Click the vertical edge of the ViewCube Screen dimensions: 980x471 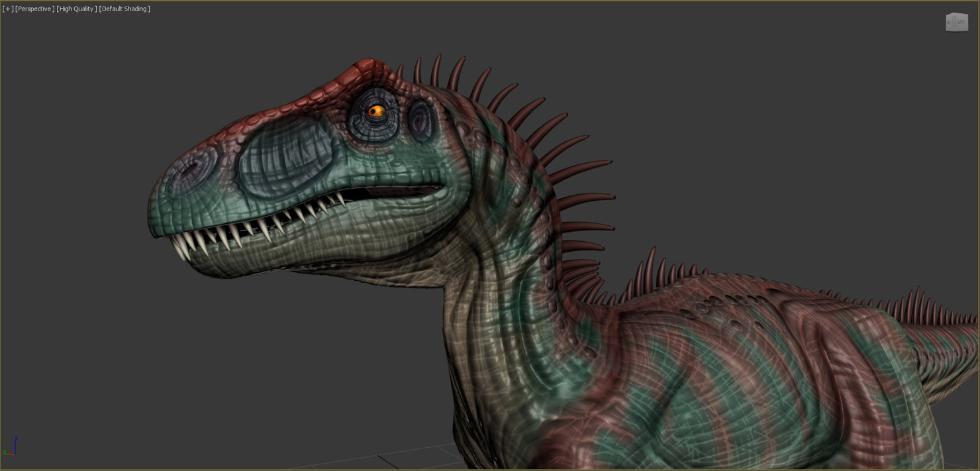click(x=955, y=22)
